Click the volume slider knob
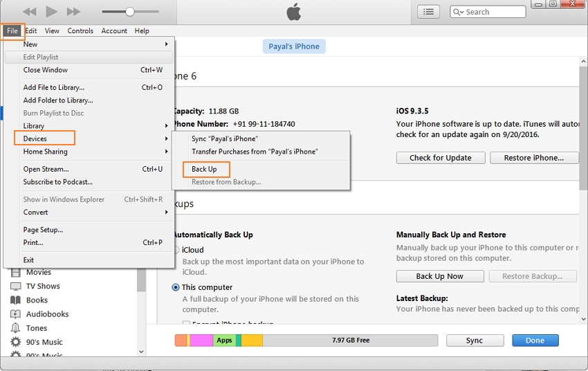Screen dimensions: 588x371 [x=130, y=12]
